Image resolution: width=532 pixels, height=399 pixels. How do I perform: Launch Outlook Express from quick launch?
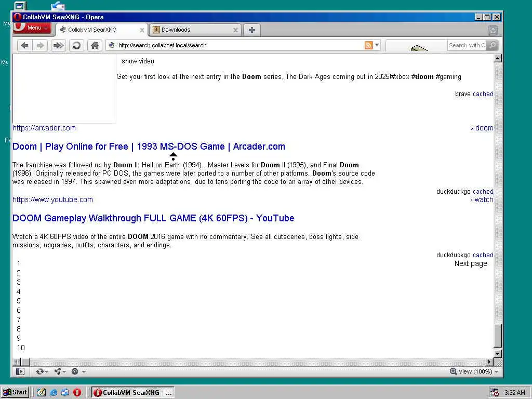[65, 393]
